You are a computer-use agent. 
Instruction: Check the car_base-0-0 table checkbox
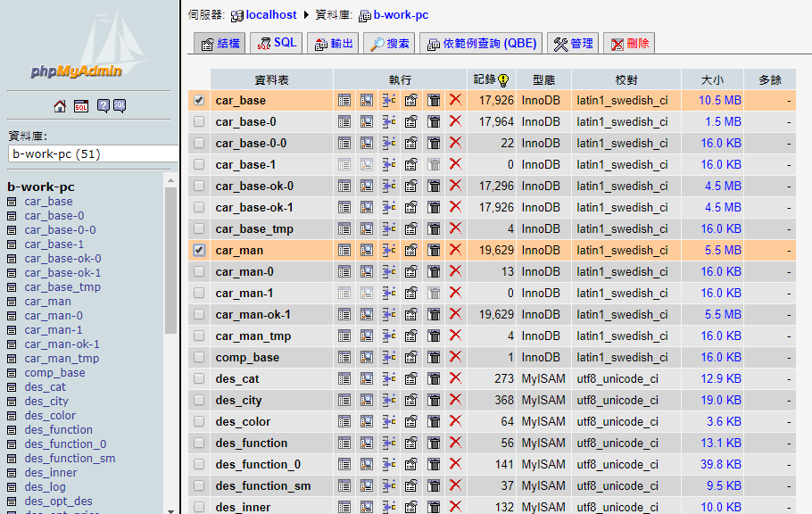(199, 143)
